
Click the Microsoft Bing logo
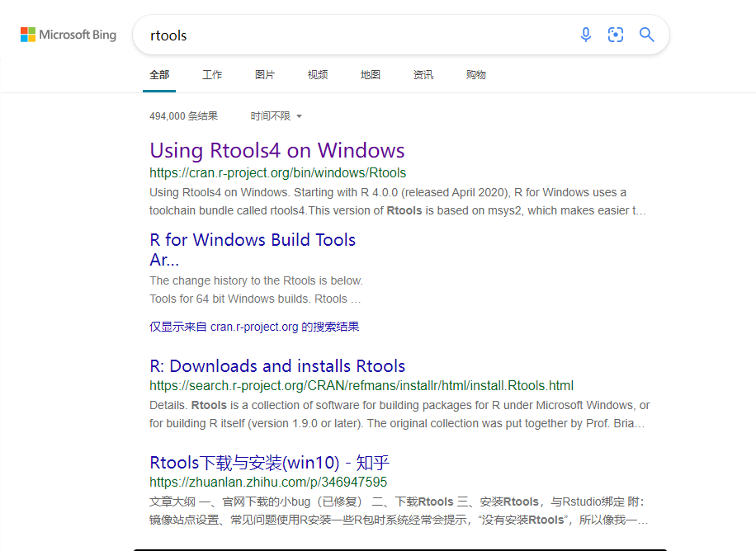coord(68,35)
